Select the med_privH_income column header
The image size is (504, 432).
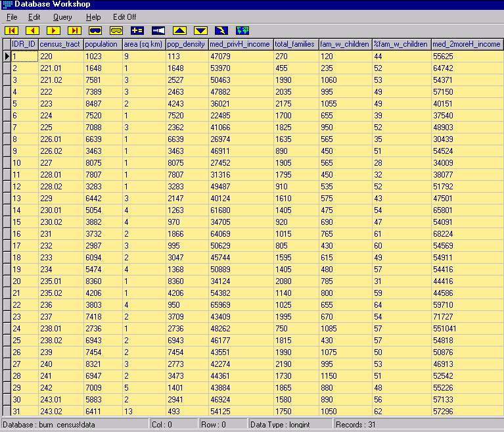pyautogui.click(x=240, y=45)
